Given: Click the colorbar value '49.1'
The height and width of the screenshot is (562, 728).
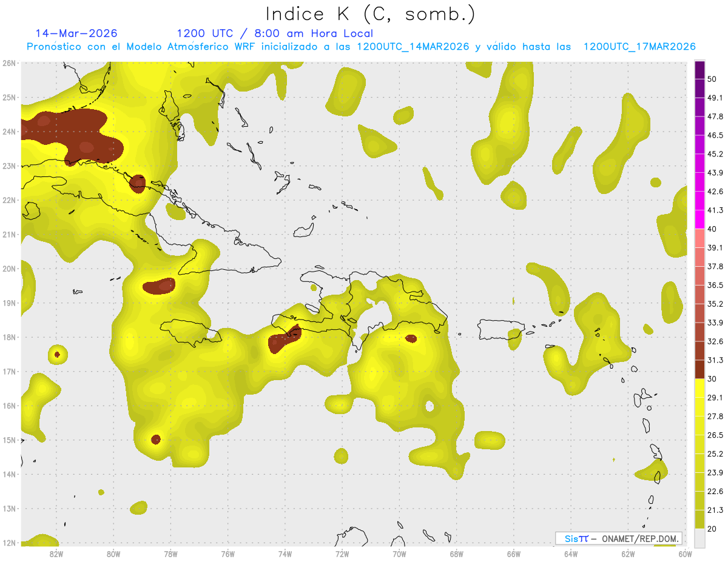Looking at the screenshot, I should [715, 98].
